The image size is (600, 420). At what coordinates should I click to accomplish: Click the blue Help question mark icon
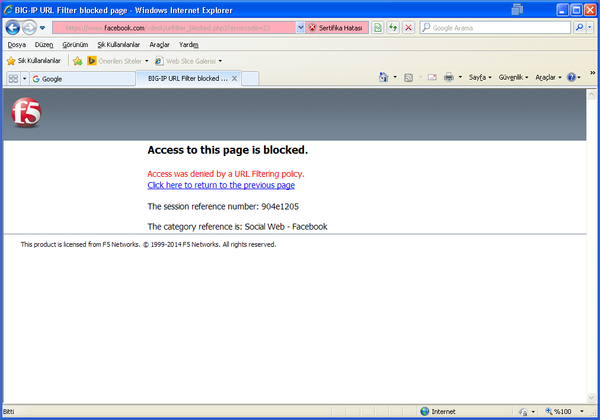[571, 77]
